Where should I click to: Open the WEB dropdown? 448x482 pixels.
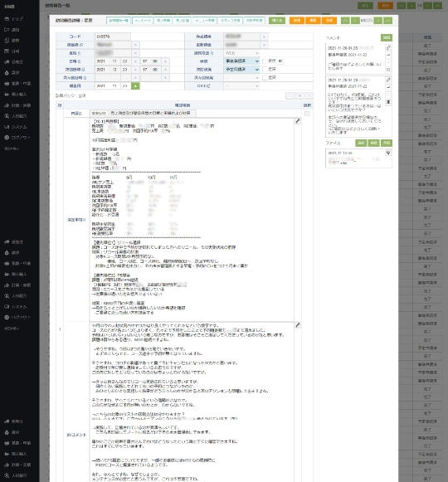tap(241, 53)
